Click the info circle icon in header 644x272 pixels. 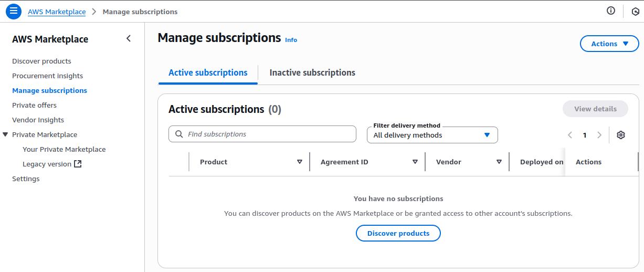(x=611, y=11)
